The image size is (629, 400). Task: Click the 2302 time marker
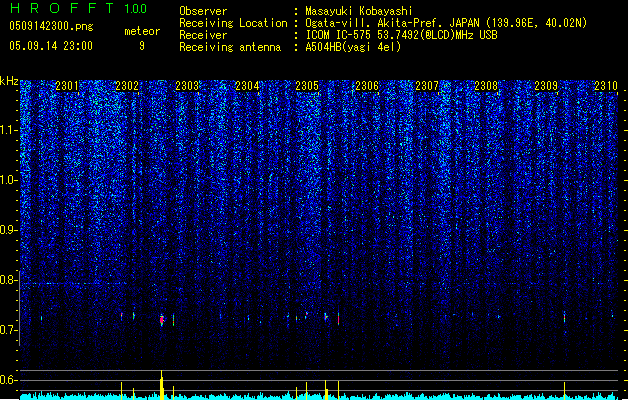(x=127, y=86)
